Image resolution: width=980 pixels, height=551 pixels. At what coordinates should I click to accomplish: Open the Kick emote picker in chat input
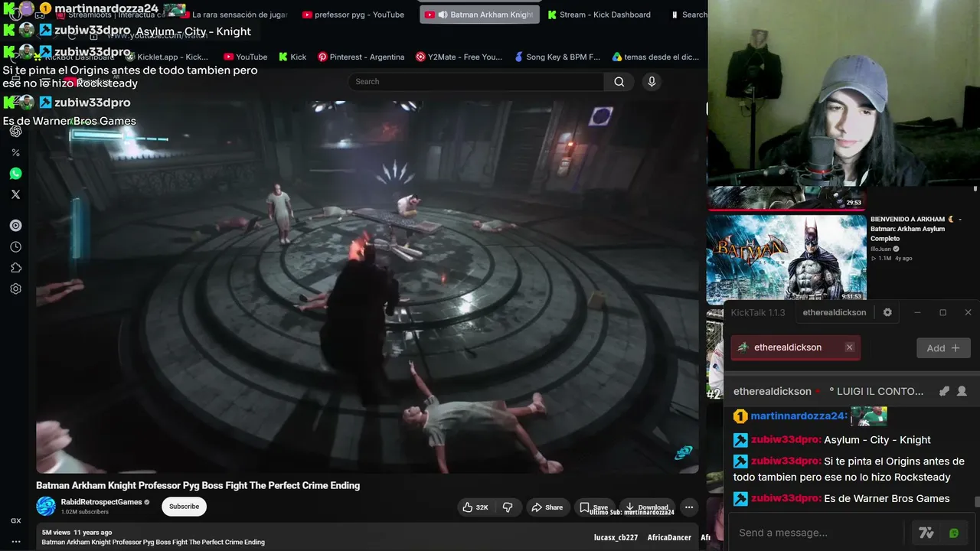click(x=954, y=533)
